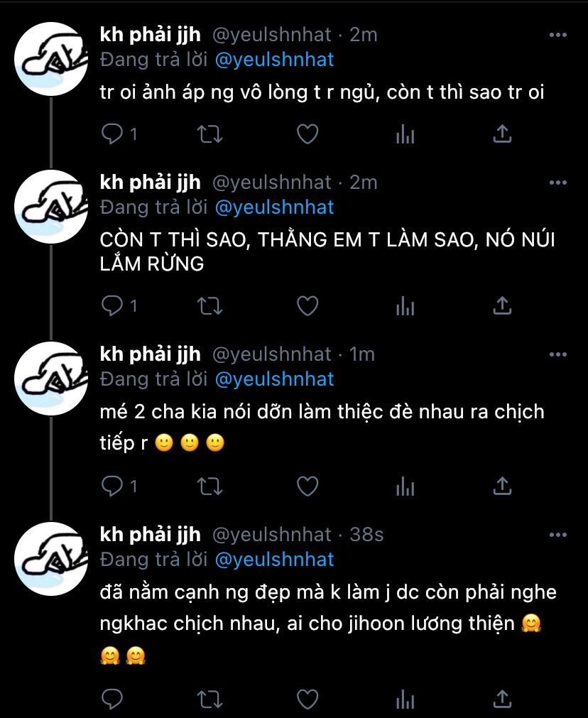View analytics of the first tweet
Viewport: 588px width, 718px height.
405,134
